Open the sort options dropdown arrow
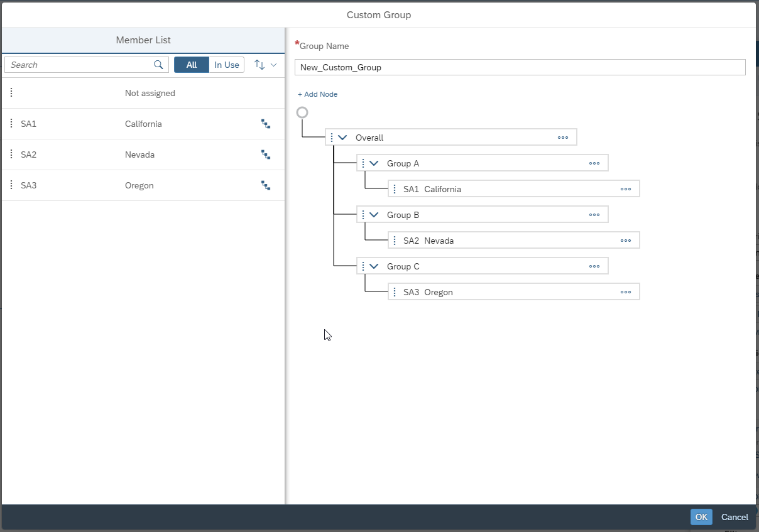This screenshot has height=532, width=759. 273,64
